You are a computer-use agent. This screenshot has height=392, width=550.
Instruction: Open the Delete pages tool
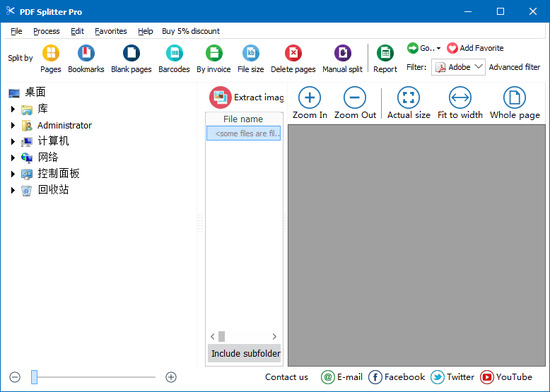293,59
